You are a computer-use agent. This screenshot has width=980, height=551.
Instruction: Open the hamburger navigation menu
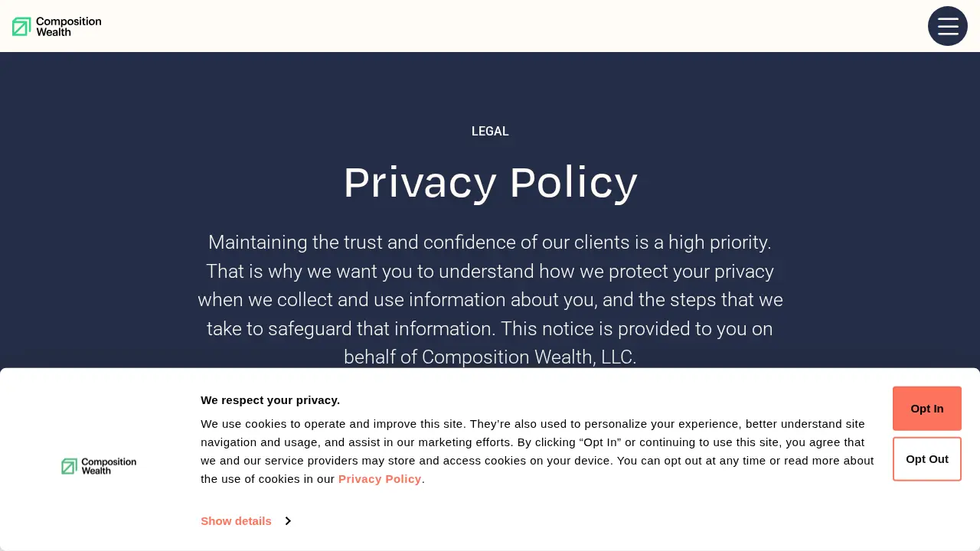coord(948,26)
